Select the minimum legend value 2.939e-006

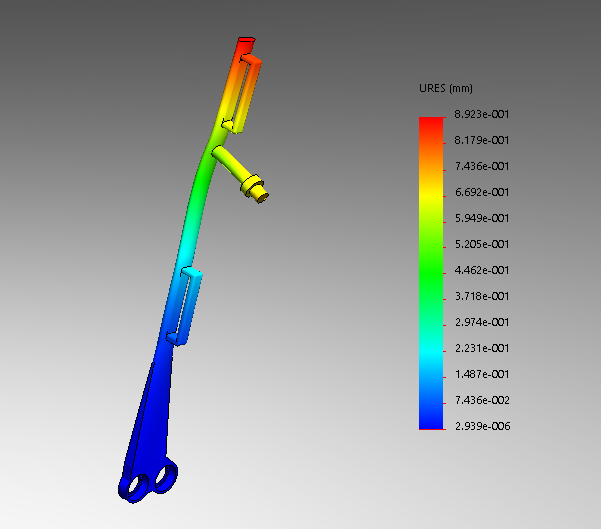[482, 426]
